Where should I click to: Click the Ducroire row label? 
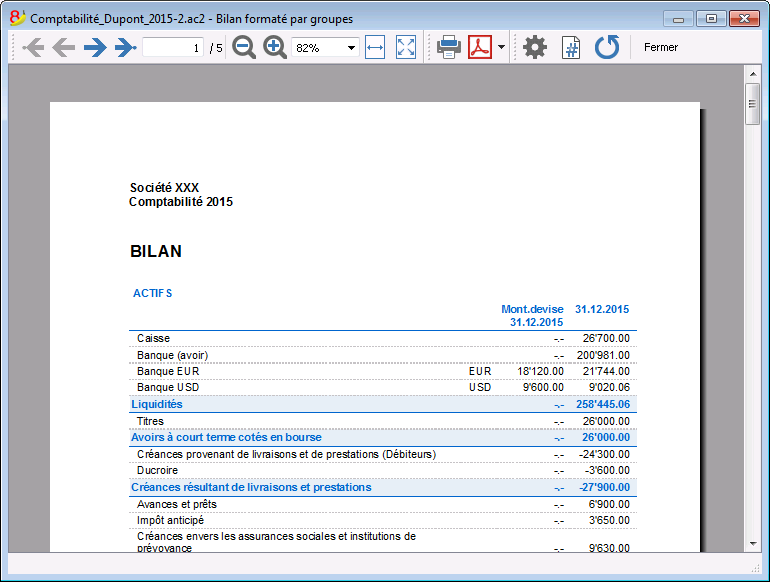point(157,471)
